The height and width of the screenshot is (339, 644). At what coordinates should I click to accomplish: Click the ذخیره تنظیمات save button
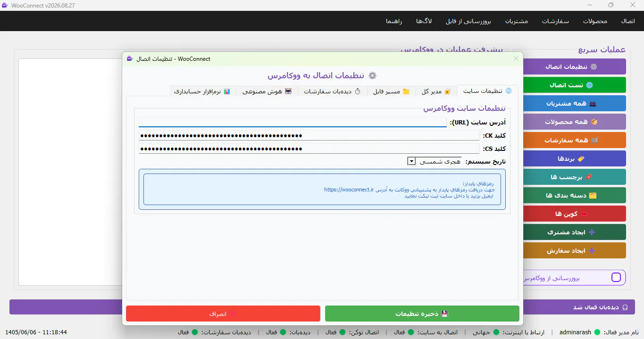(422, 314)
